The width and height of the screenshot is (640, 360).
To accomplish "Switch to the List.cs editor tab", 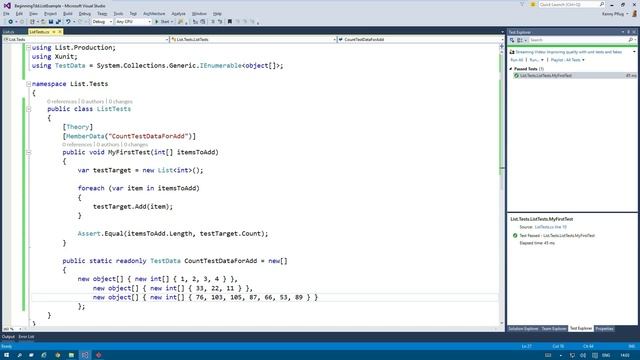I will click(x=9, y=32).
